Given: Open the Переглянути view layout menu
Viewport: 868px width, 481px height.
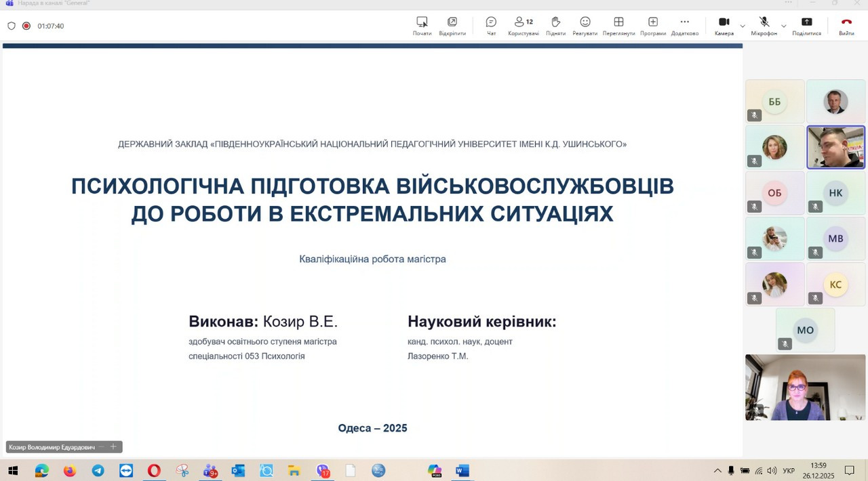Looking at the screenshot, I should coord(618,26).
